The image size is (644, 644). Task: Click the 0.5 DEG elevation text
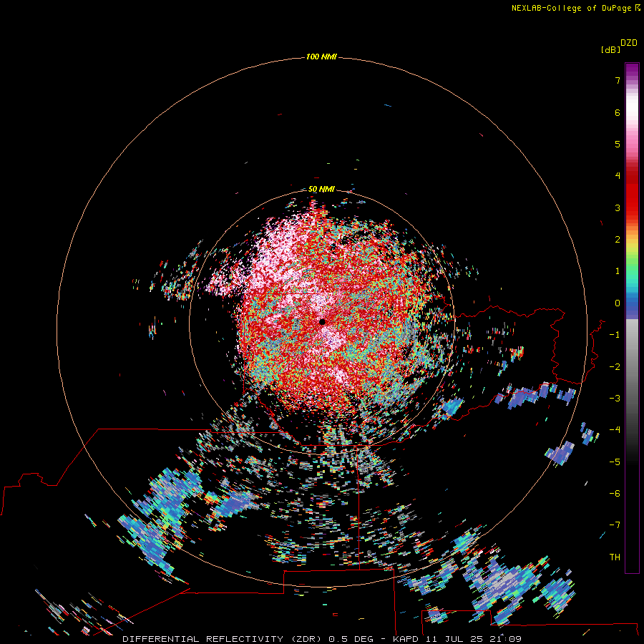click(x=351, y=639)
